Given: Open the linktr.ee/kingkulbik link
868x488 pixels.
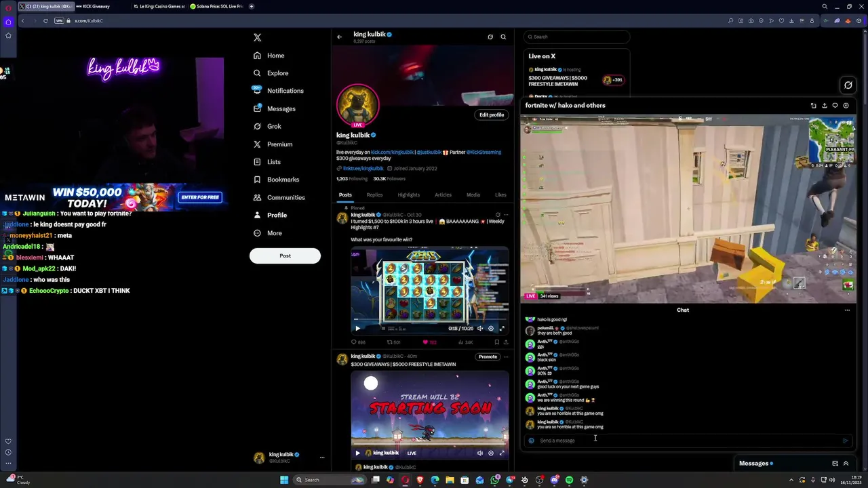Looking at the screenshot, I should pos(363,169).
